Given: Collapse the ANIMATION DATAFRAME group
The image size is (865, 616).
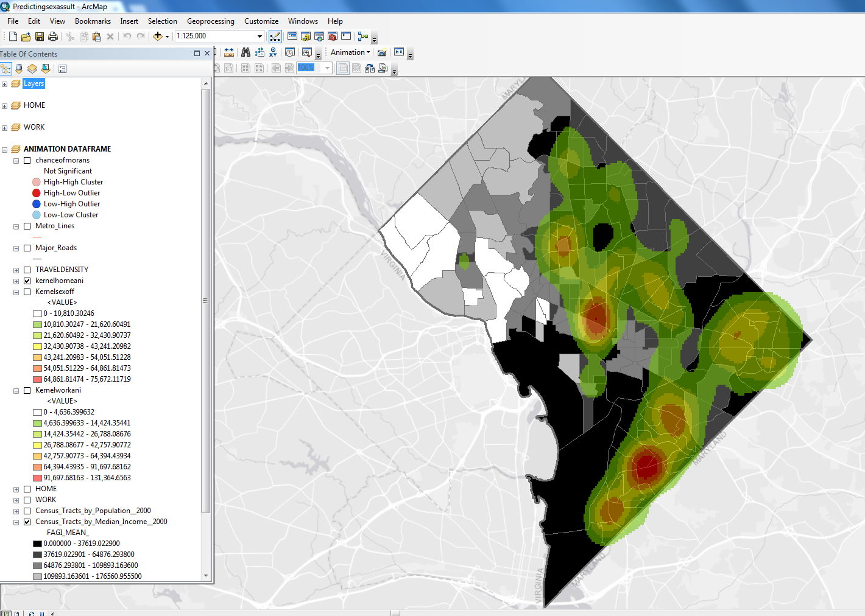Looking at the screenshot, I should (5, 150).
